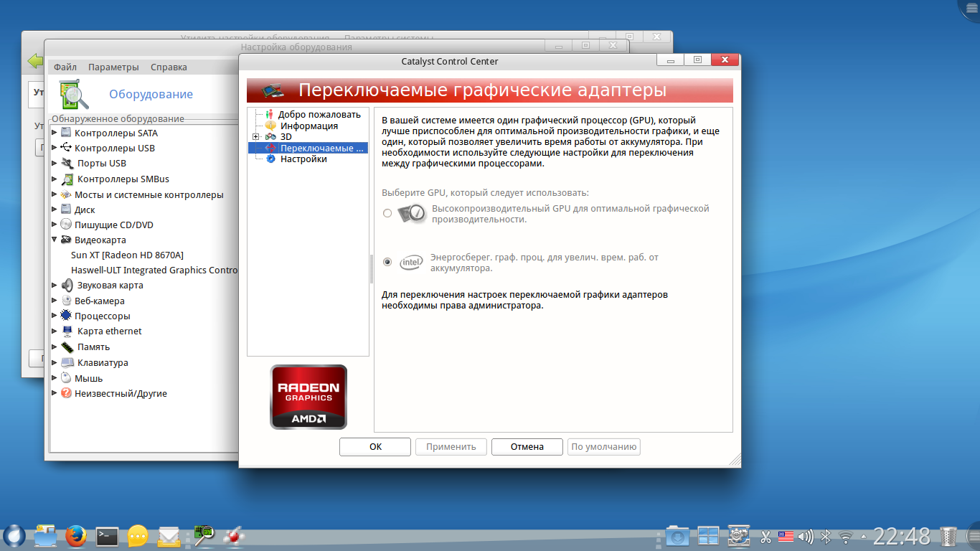Click the blue gear Settings icon in Catalyst tree

tap(270, 159)
